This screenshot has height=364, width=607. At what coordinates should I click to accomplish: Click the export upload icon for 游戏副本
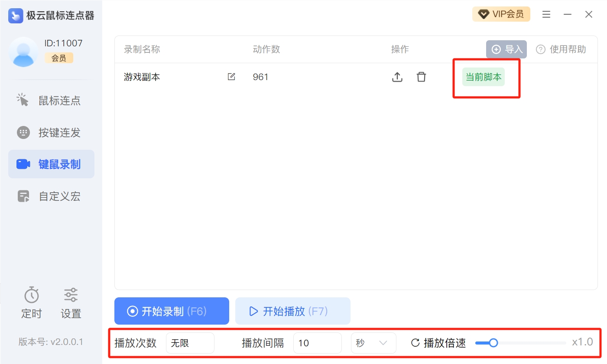click(x=397, y=77)
